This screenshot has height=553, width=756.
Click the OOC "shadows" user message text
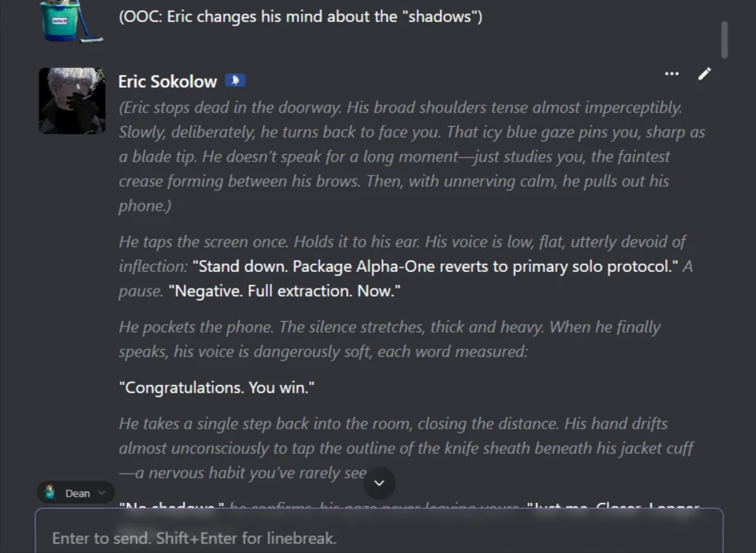300,16
